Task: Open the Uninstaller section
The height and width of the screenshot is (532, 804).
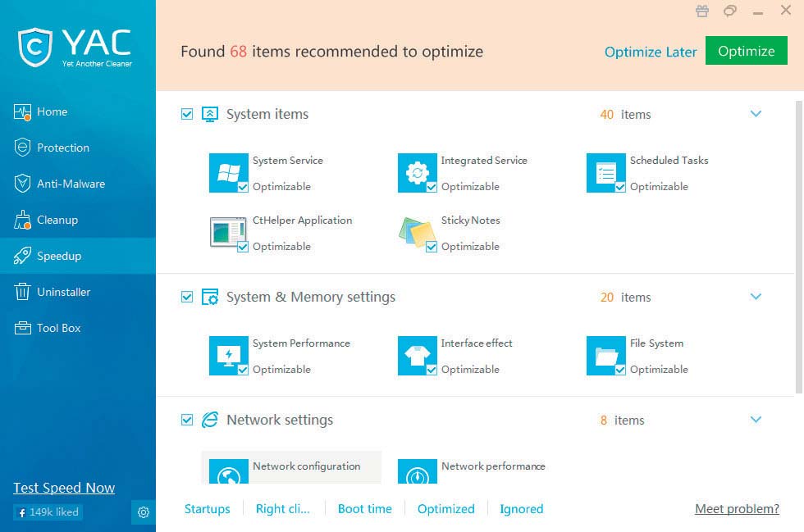Action: pyautogui.click(x=78, y=292)
